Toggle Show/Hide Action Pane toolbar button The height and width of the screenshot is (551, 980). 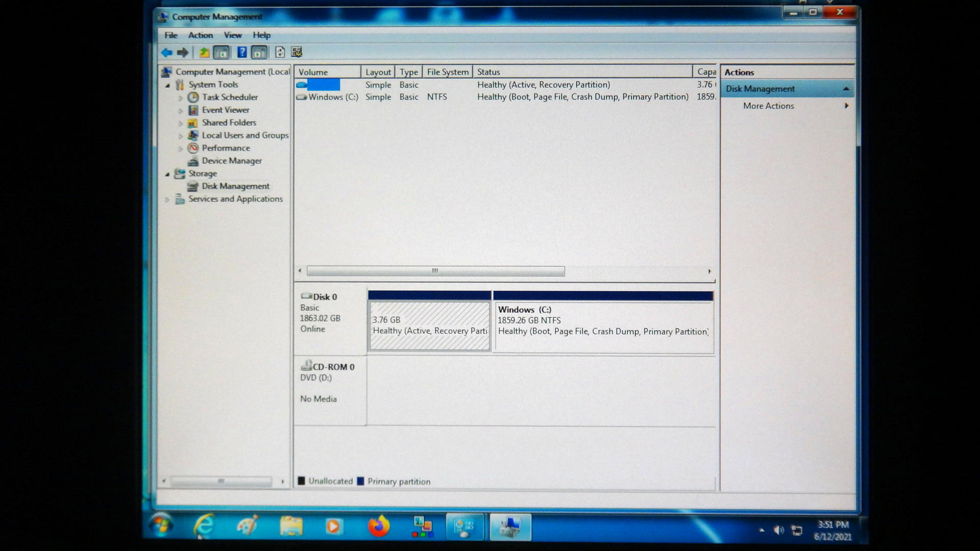pos(259,52)
